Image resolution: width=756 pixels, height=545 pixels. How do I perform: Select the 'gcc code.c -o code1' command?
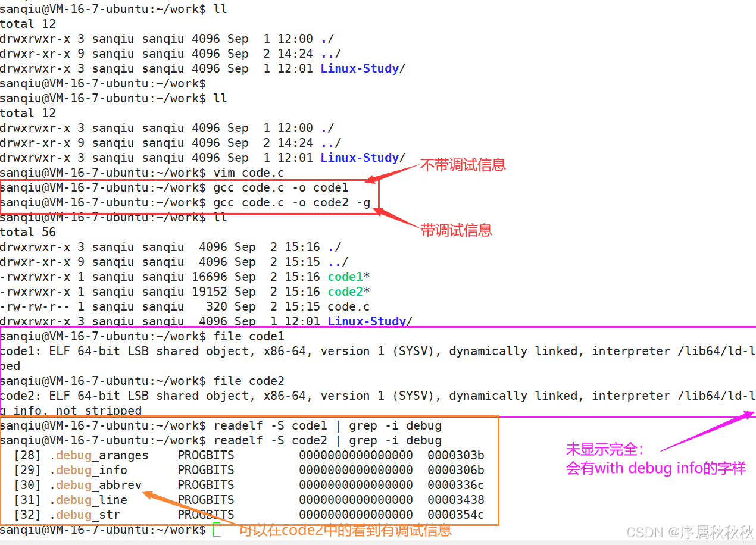281,187
